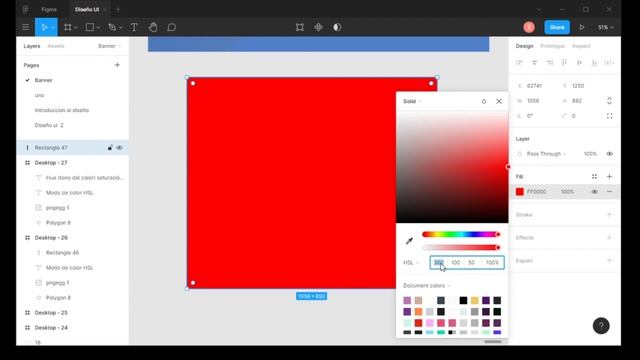Align bottom icon in Design panel
The height and width of the screenshot is (360, 640).
pos(594,62)
